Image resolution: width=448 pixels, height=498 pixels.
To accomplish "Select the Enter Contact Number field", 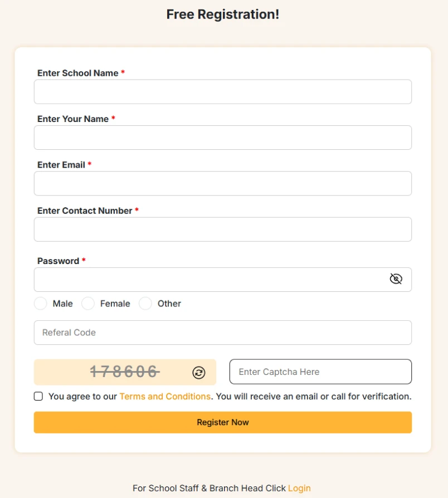I will 223,230.
